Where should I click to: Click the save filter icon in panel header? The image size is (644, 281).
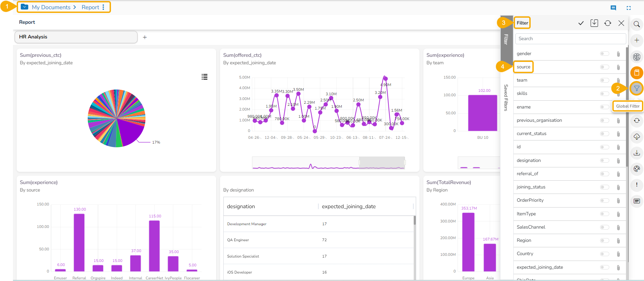pos(594,23)
